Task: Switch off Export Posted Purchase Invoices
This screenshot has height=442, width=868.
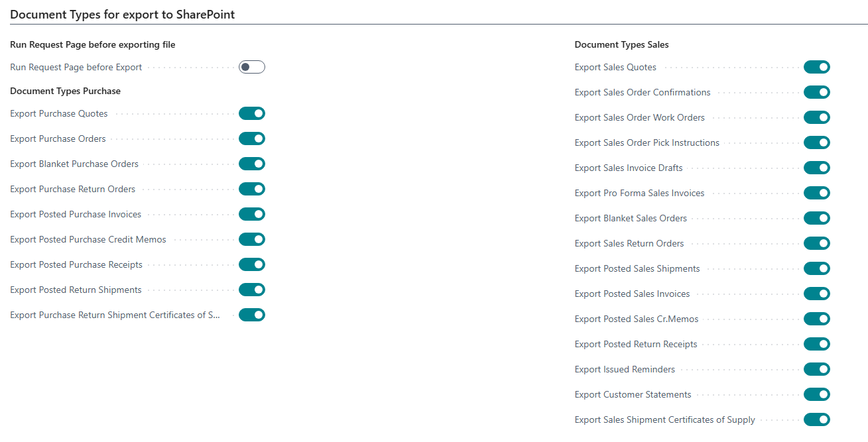Action: [x=252, y=214]
